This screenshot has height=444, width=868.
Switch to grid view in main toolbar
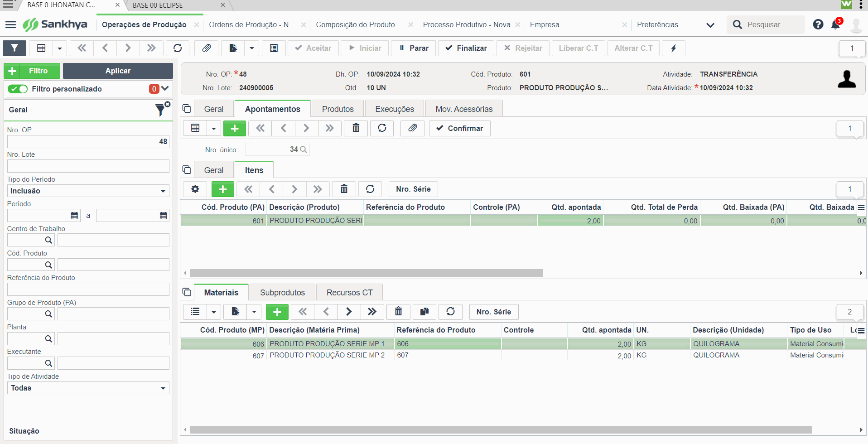[x=41, y=48]
